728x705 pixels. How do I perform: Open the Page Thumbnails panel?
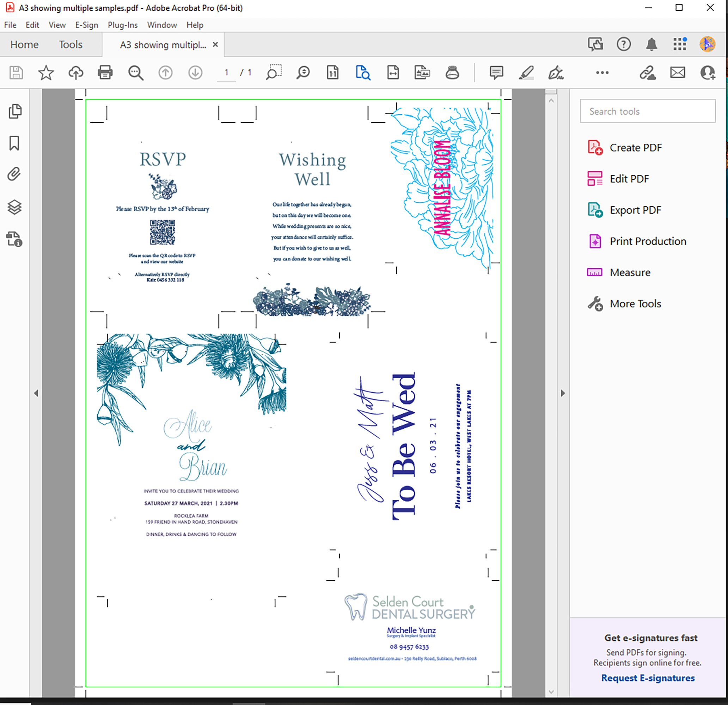[14, 111]
